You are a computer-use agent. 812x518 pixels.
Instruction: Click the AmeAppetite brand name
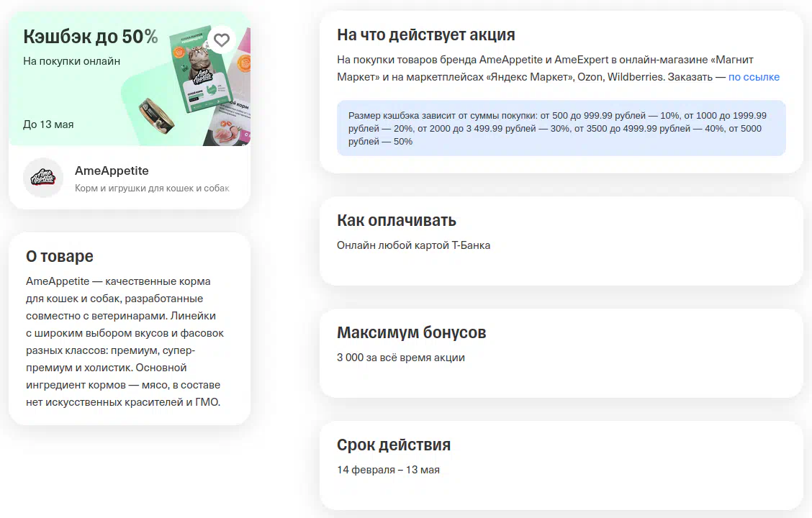pyautogui.click(x=112, y=171)
